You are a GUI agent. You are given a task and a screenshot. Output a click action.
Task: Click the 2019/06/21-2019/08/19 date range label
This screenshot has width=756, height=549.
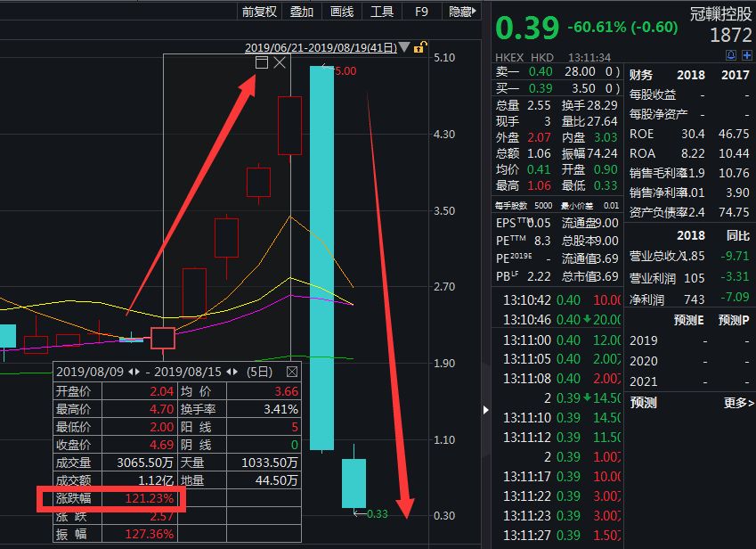(x=321, y=47)
